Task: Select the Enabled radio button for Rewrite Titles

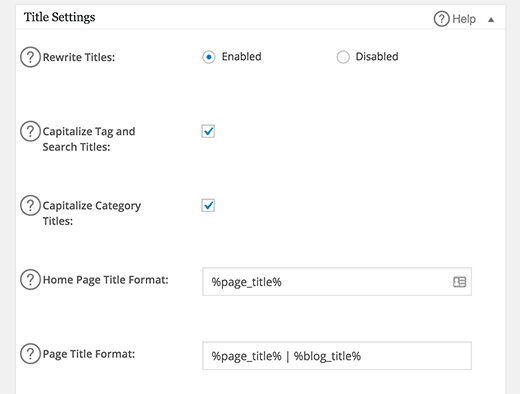Action: (x=209, y=57)
